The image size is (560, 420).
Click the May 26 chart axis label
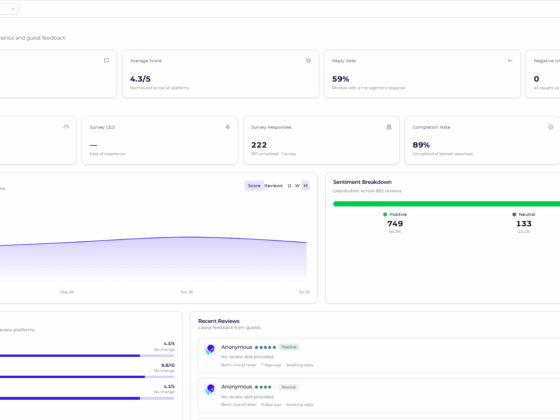(x=67, y=292)
